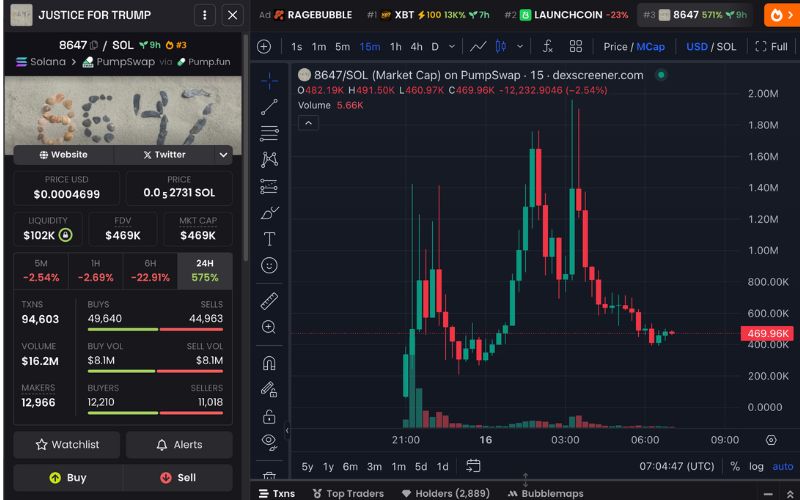Toggle auto scale on chart
This screenshot has width=800, height=500.
point(783,467)
